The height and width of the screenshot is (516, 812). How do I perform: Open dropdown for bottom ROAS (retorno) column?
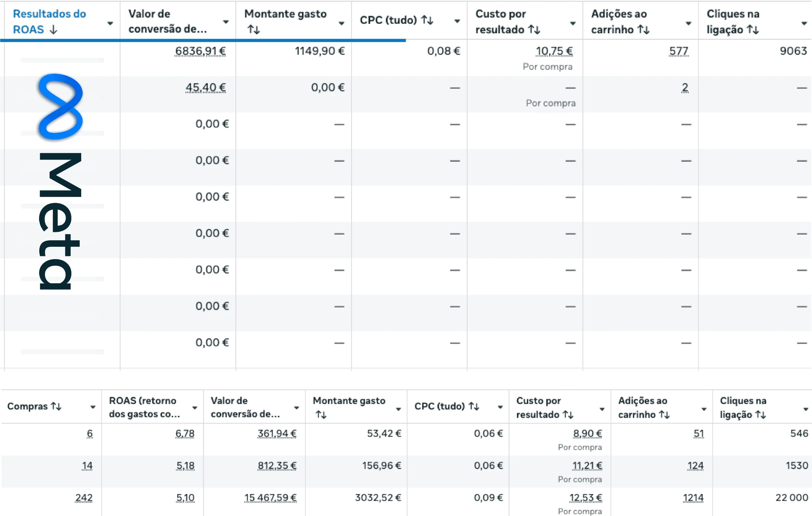tap(194, 408)
